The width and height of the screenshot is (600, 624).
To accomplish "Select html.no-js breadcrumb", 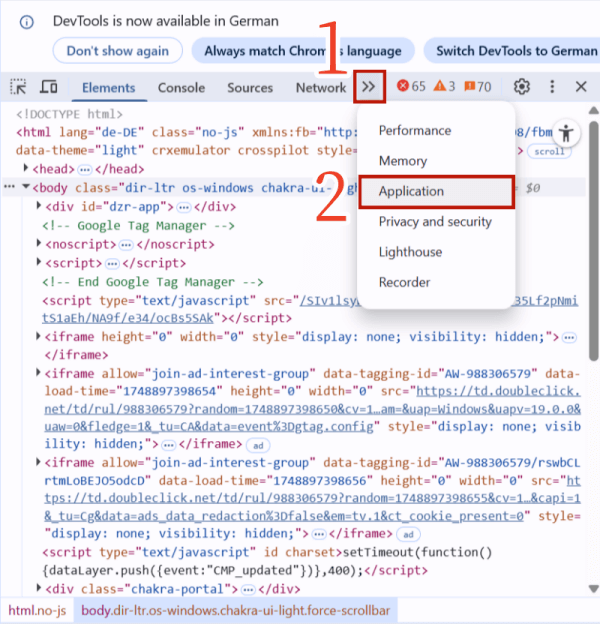I will (x=37, y=610).
